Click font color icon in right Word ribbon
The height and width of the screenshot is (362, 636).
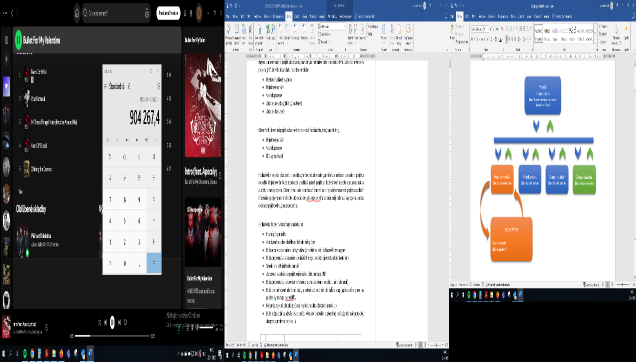[x=501, y=39]
